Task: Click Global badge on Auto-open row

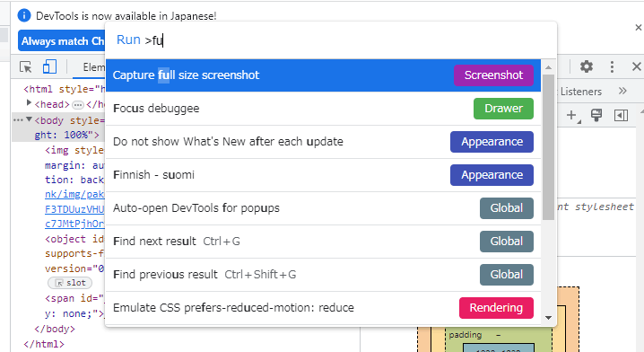Action: pyautogui.click(x=507, y=208)
